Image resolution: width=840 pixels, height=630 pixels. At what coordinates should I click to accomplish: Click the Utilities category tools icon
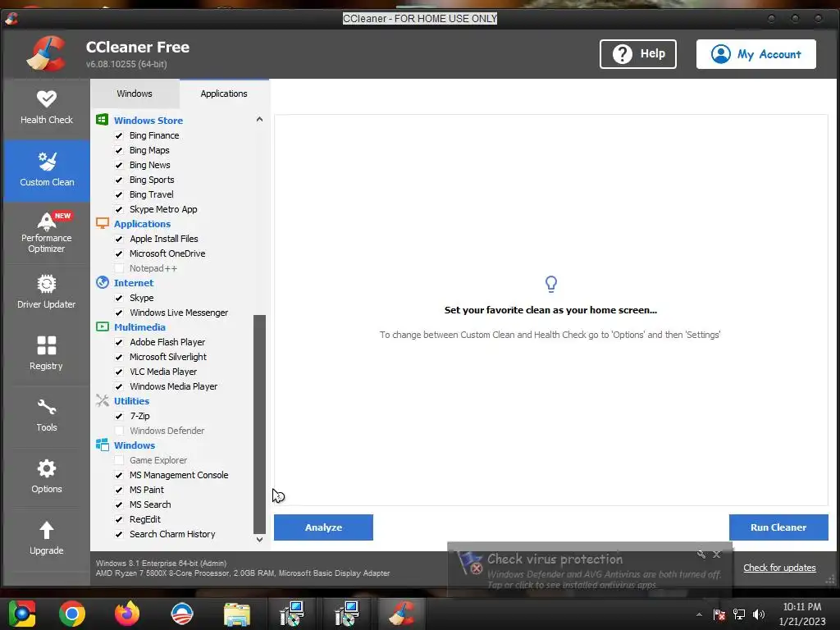(102, 400)
